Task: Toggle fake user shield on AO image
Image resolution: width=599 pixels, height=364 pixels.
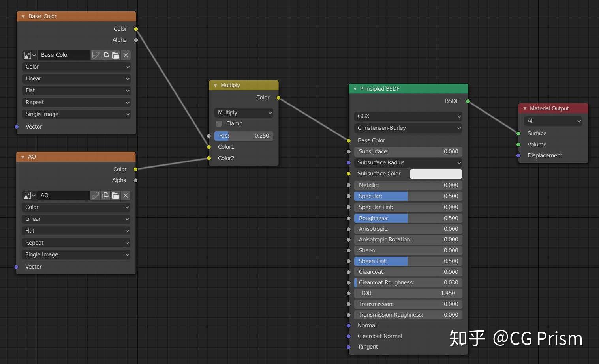Action: click(x=95, y=196)
